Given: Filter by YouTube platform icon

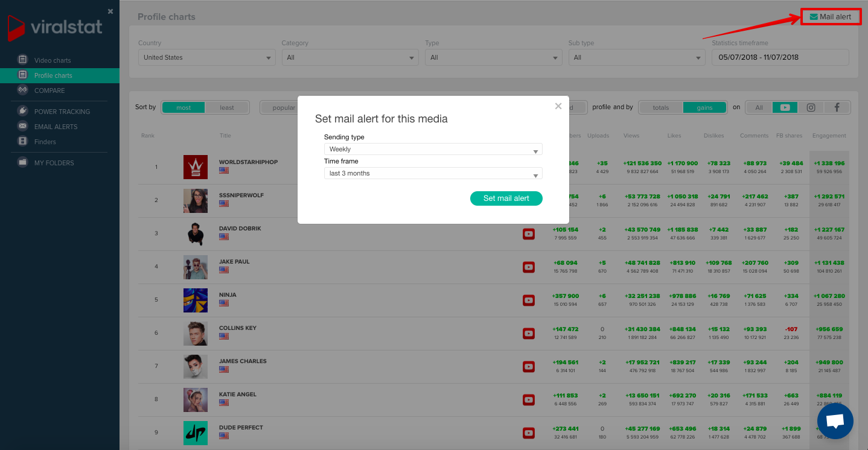Looking at the screenshot, I should coord(785,107).
